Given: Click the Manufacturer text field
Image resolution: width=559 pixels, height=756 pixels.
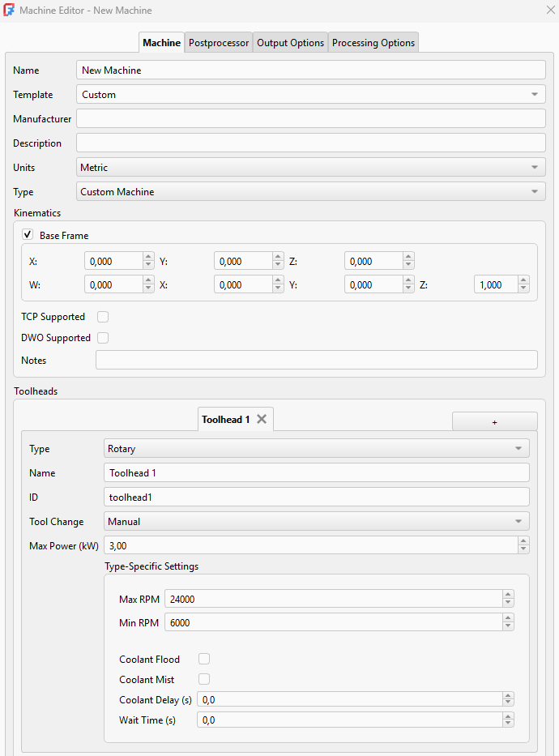Looking at the screenshot, I should click(310, 119).
